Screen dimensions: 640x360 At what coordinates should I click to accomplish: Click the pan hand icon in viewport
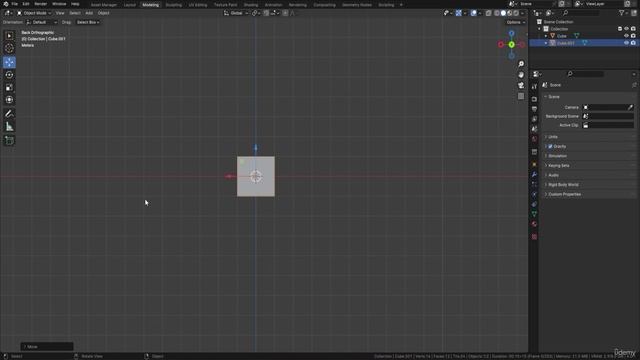tap(521, 75)
